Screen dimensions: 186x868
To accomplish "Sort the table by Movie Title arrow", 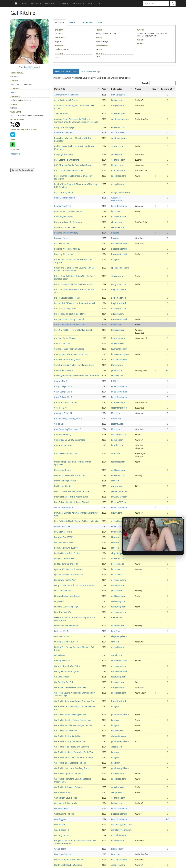I will click(x=98, y=89).
